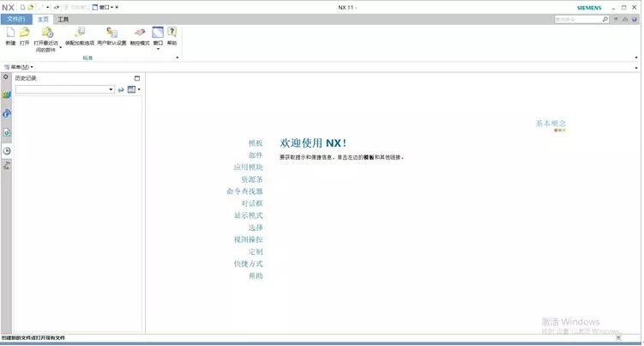Switch to the 主页 home tab

(43, 20)
